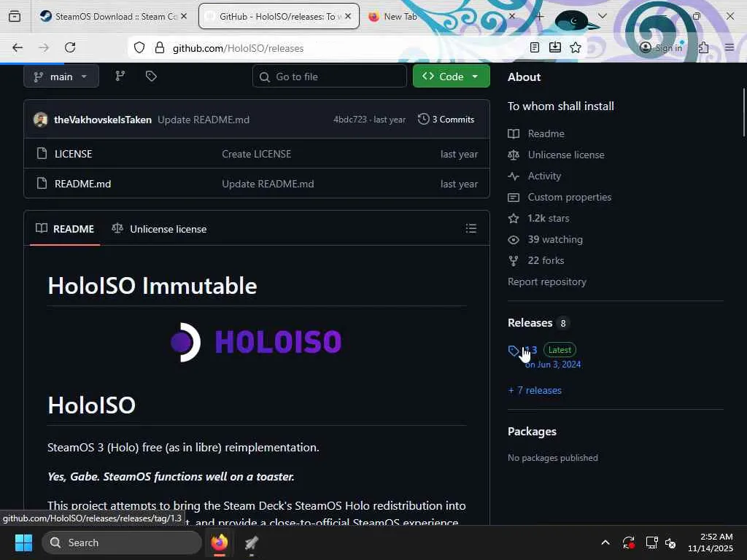Viewport: 747px width, 560px height.
Task: View repository branches icon
Action: pos(120,76)
